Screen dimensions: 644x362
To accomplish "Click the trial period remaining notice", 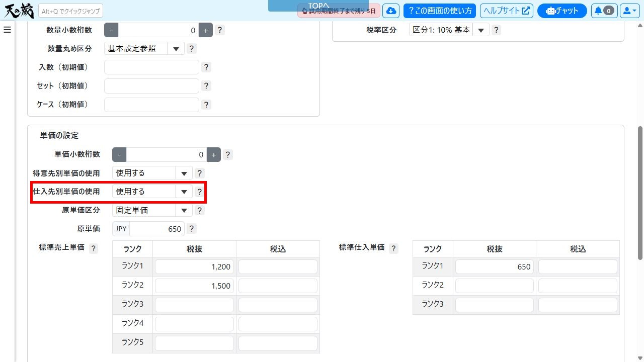I will click(x=339, y=11).
